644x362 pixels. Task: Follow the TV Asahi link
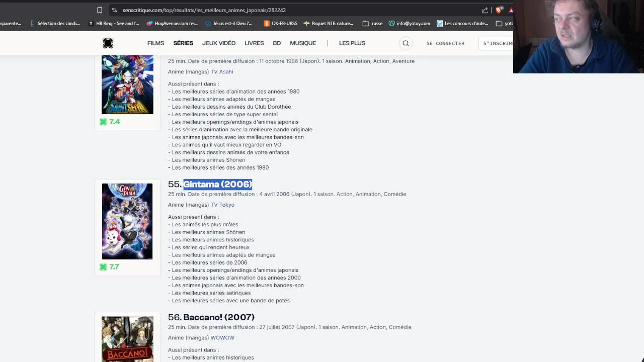point(222,72)
